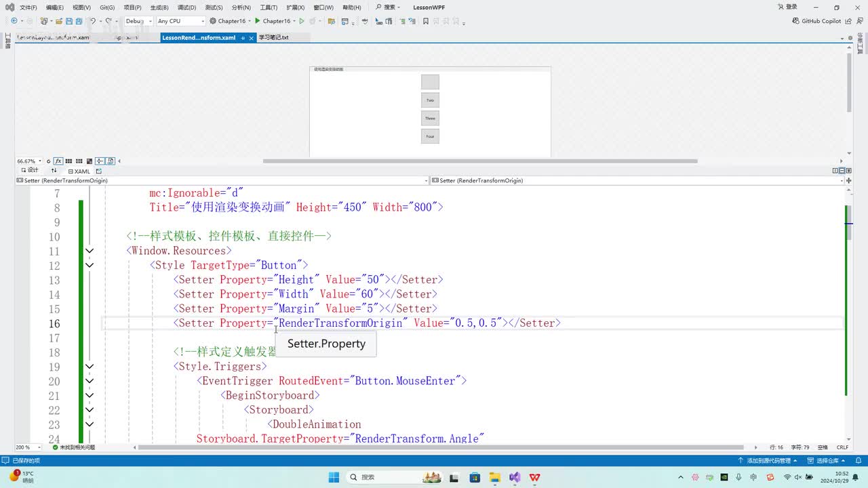
Task: Click 选择仓库 in status bar
Action: click(827, 460)
